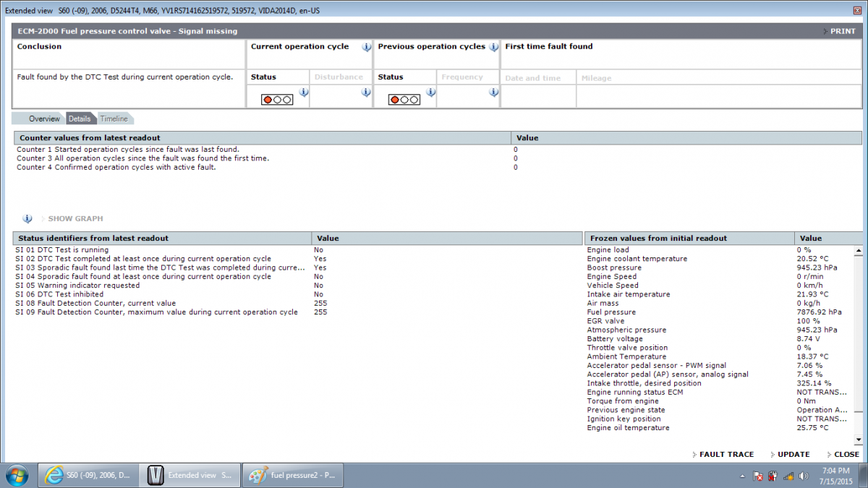This screenshot has width=868, height=488.
Task: Select the SI 01 DTC Test is running row
Action: click(297, 249)
